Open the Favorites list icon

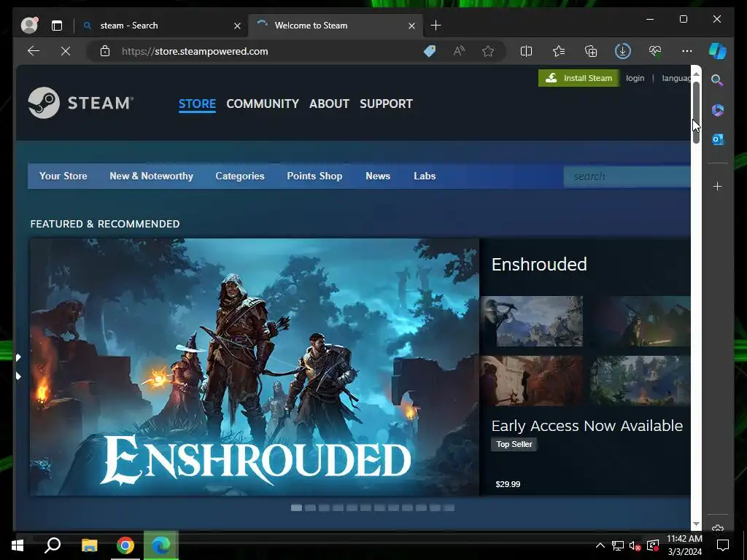point(559,51)
